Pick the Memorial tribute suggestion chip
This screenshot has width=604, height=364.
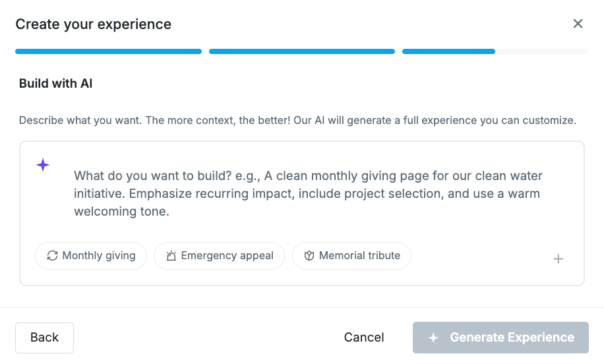click(351, 256)
